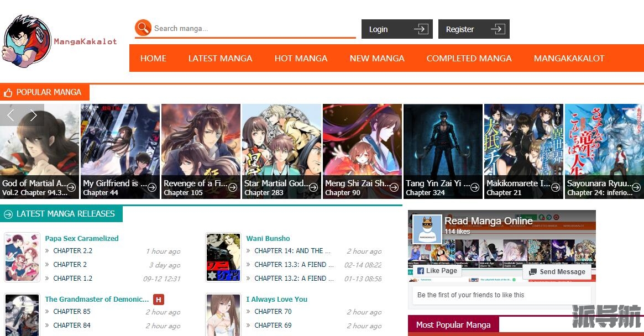Click the Facebook page avatar image
Viewport: 644px width, 336px height.
[x=427, y=229]
